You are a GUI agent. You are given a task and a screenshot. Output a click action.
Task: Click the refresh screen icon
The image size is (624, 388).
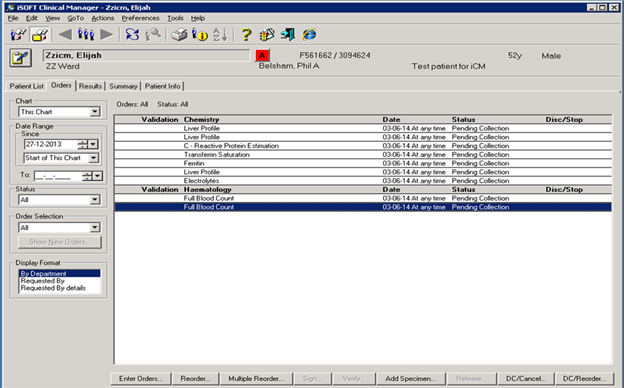click(133, 35)
